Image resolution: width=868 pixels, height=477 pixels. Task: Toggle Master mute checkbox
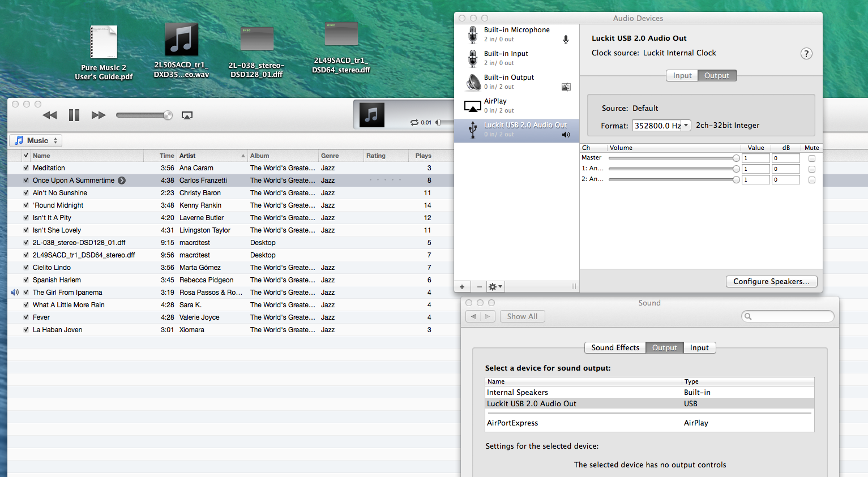point(812,158)
